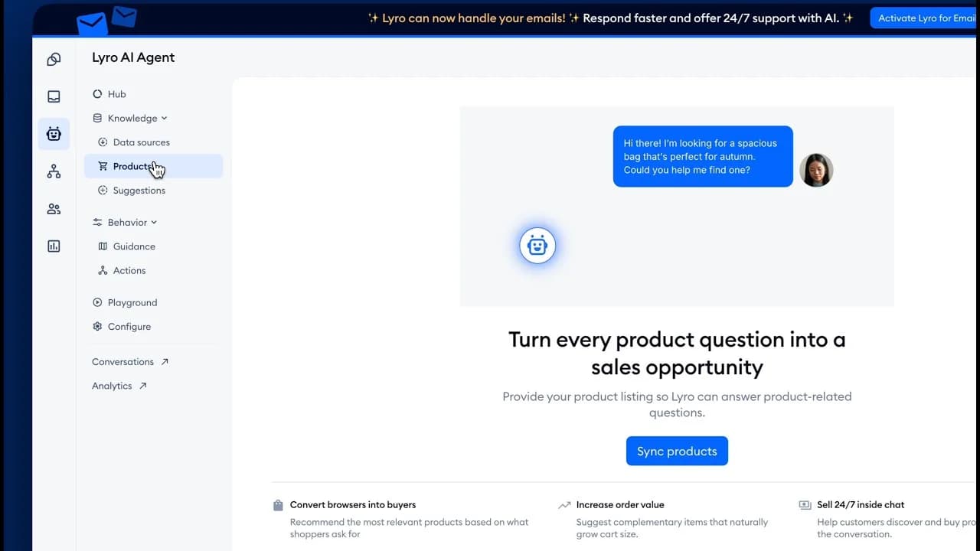Screen dimensions: 980x551
Task: Open the Inbox icon in the left rail
Action: tap(54, 96)
